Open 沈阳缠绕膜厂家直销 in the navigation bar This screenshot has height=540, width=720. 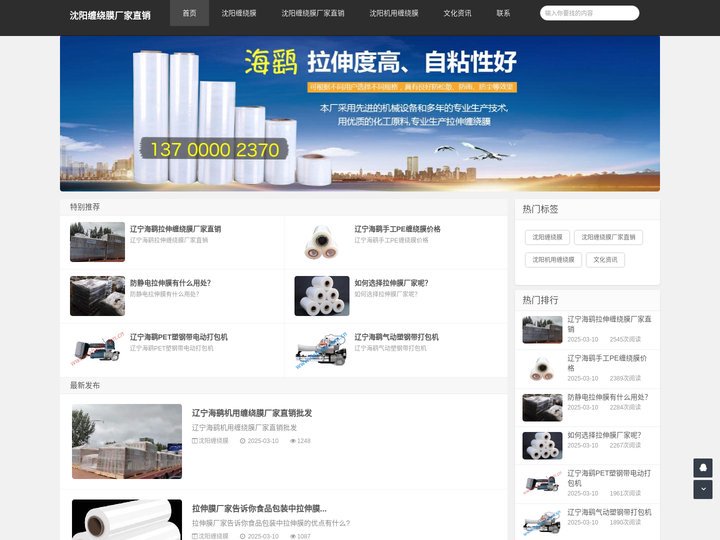coord(313,13)
